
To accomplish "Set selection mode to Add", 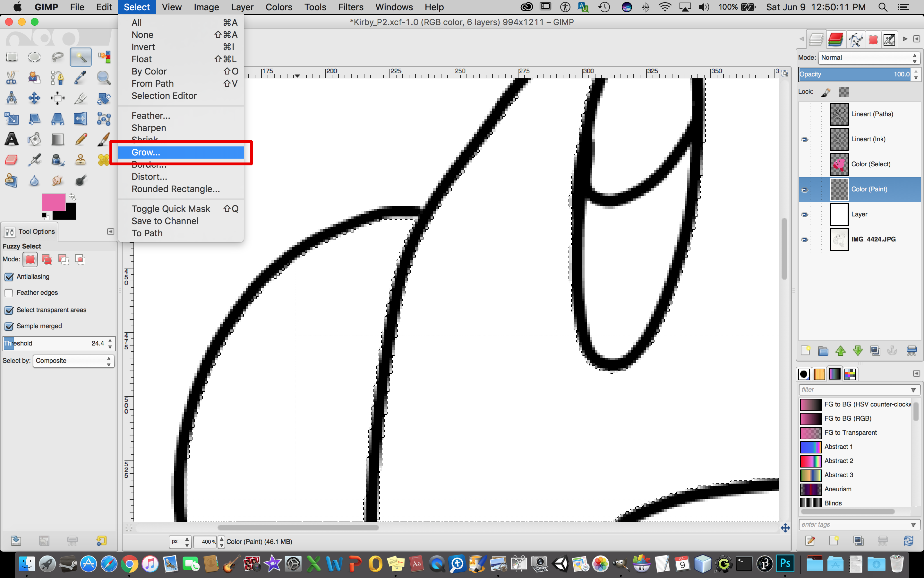I will (47, 259).
